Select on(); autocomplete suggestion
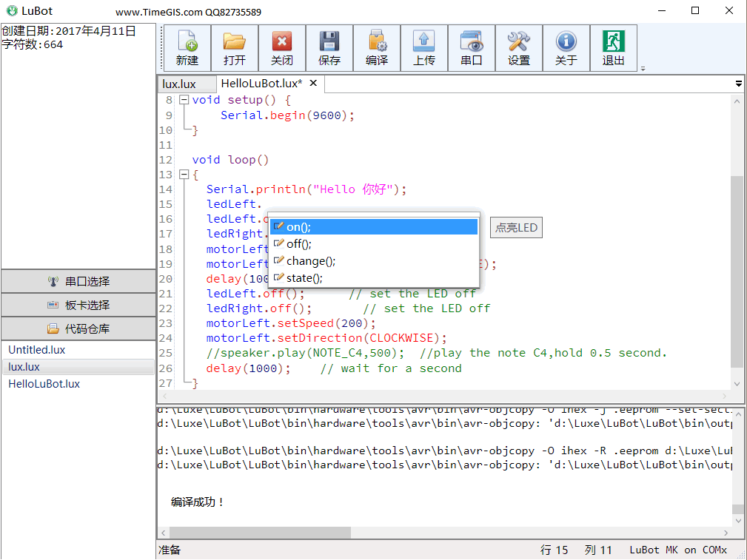The width and height of the screenshot is (747, 560). (x=373, y=227)
